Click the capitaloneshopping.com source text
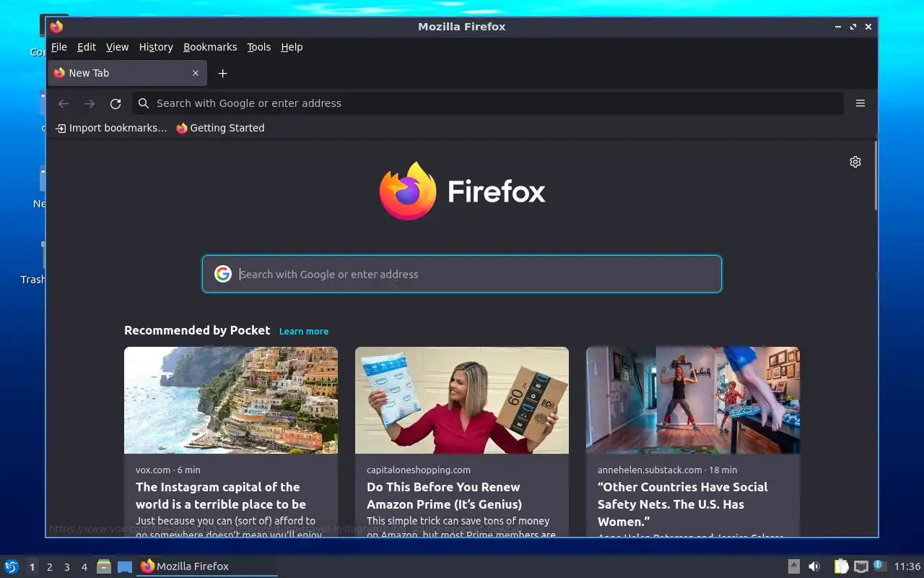The image size is (924, 578). tap(419, 470)
